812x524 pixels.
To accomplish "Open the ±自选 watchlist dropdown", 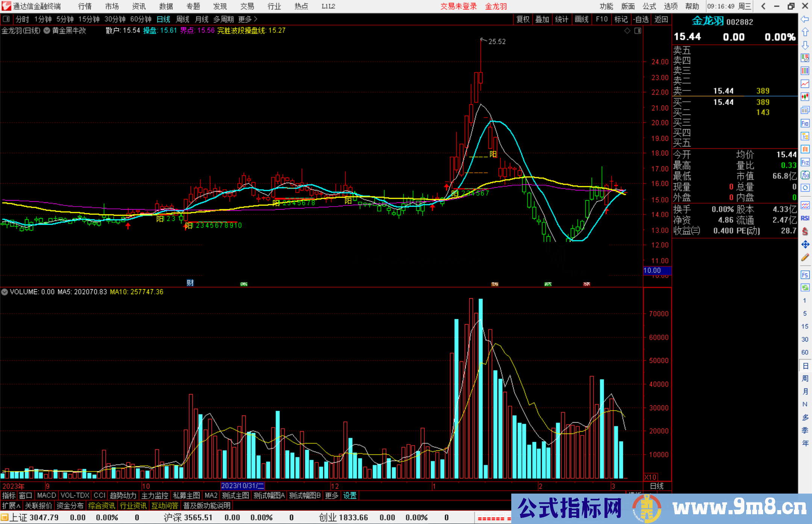I will (x=641, y=19).
